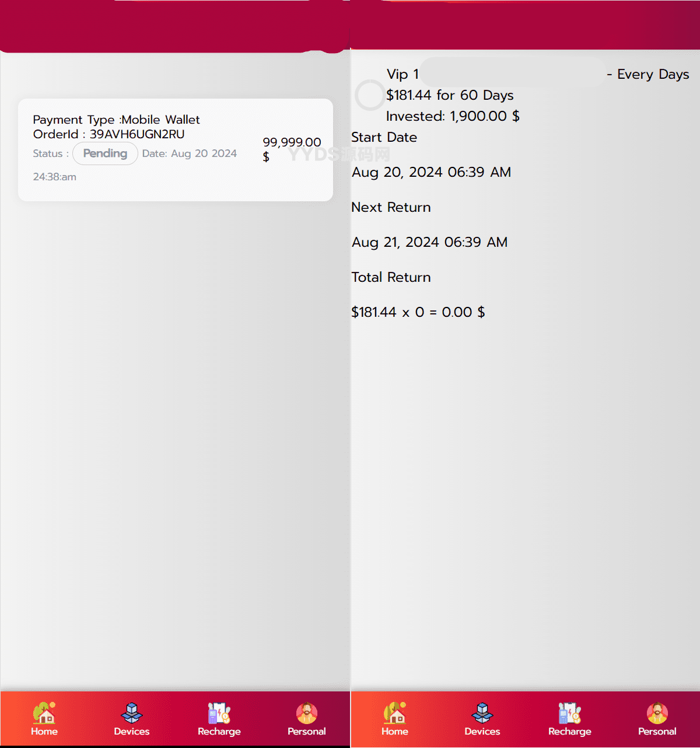The image size is (700, 748).
Task: Open Devices in the right screen's navigation bar
Action: point(482,718)
